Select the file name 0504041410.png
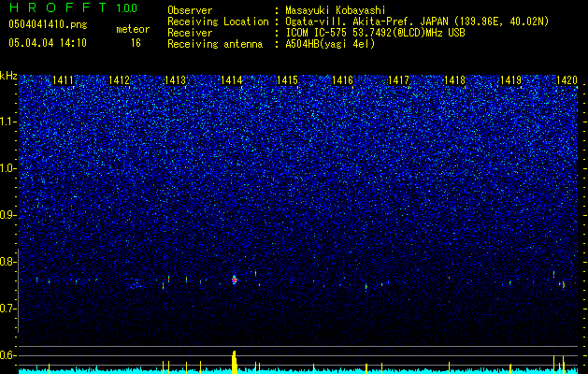588x374 pixels. click(x=48, y=24)
